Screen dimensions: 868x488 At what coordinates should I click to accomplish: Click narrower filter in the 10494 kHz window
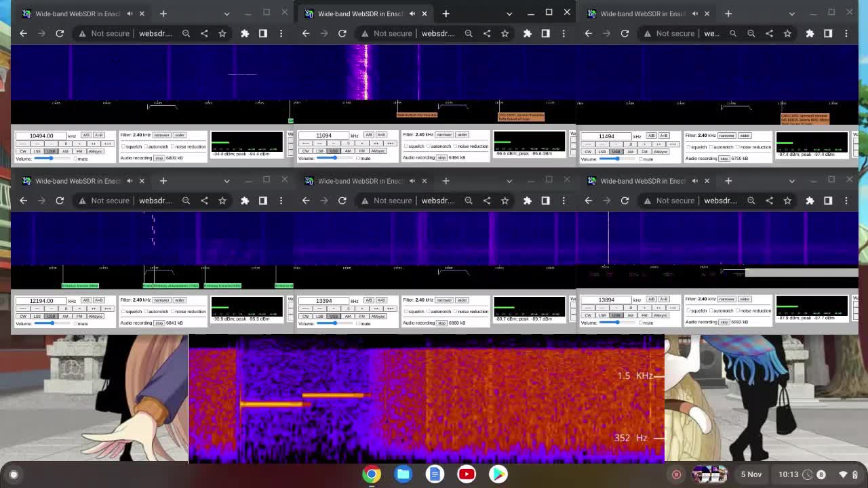[x=161, y=135]
